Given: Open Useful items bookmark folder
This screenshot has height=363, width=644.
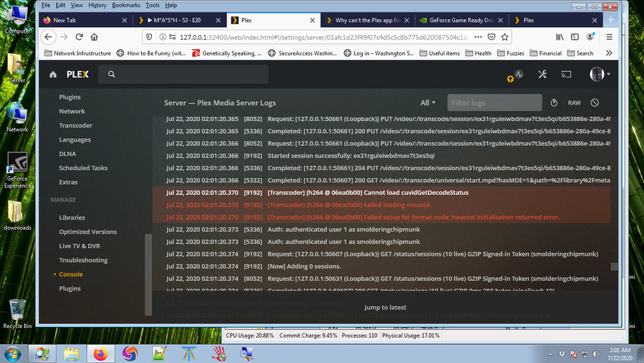Looking at the screenshot, I should [439, 53].
